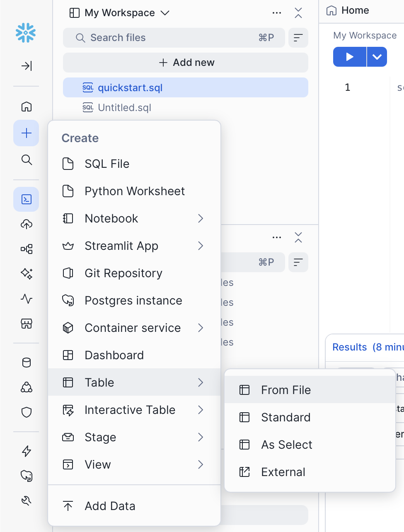404x532 pixels.
Task: Open the activity monitoring pulse icon
Action: (x=26, y=298)
